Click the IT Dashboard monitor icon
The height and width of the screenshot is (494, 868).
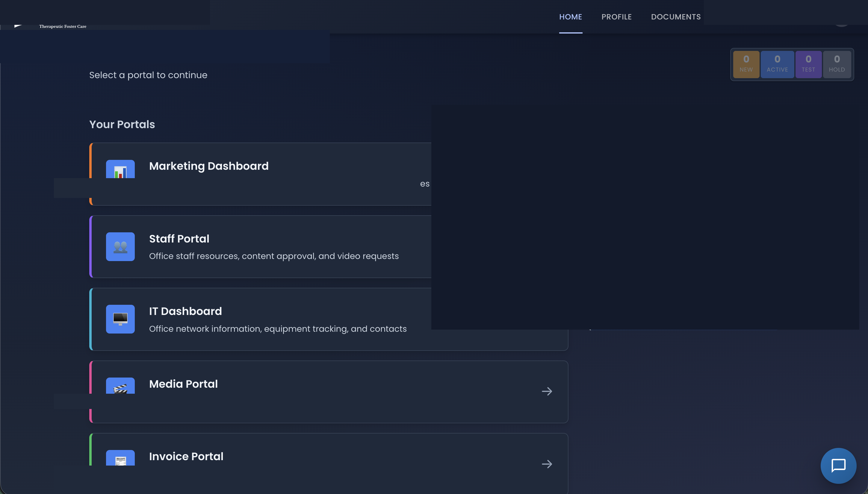pos(120,319)
